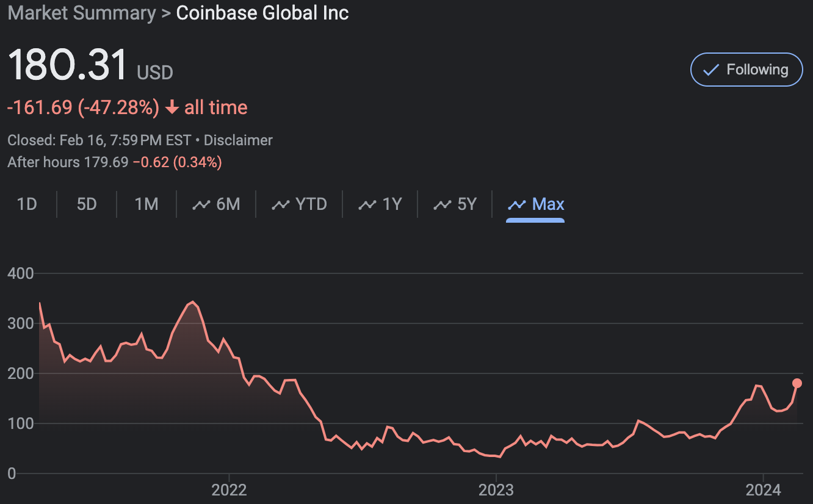The height and width of the screenshot is (504, 813).
Task: Open the 1M chart range
Action: point(146,204)
